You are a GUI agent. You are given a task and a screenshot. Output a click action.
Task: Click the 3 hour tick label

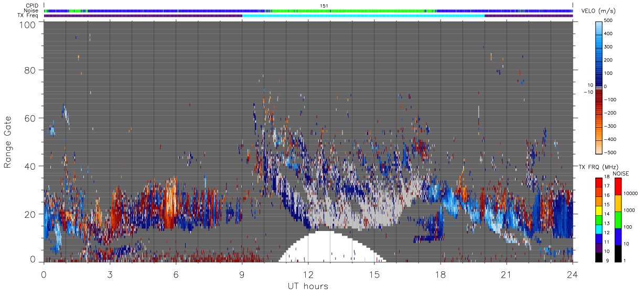(110, 274)
